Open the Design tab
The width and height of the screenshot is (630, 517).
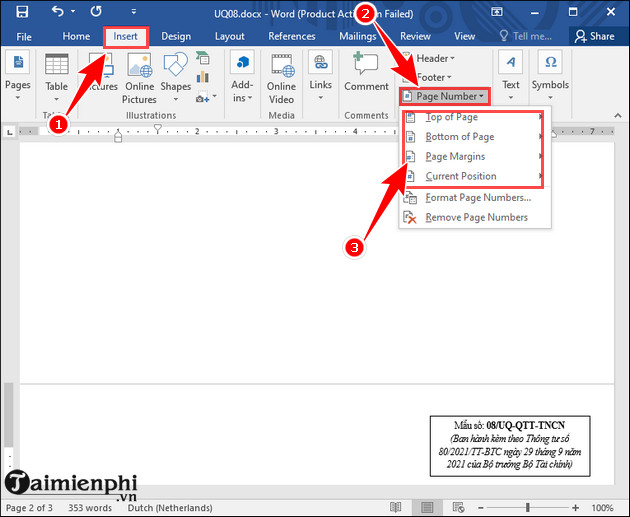(x=176, y=36)
